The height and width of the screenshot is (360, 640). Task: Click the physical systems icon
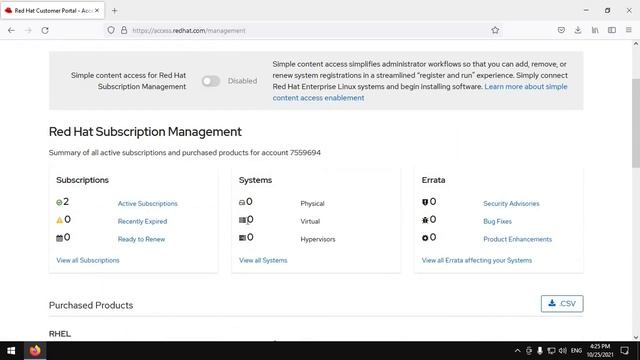(x=242, y=202)
